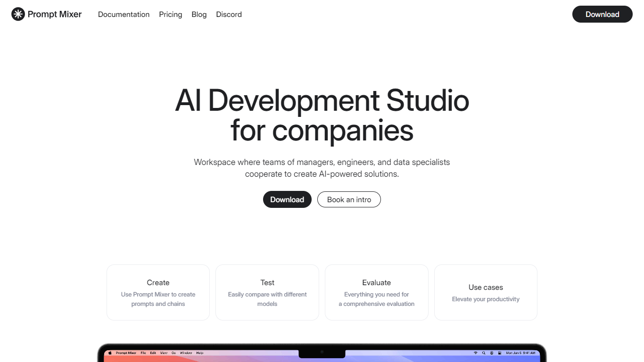Click the Apple logo in the mockup menu bar

point(110,353)
